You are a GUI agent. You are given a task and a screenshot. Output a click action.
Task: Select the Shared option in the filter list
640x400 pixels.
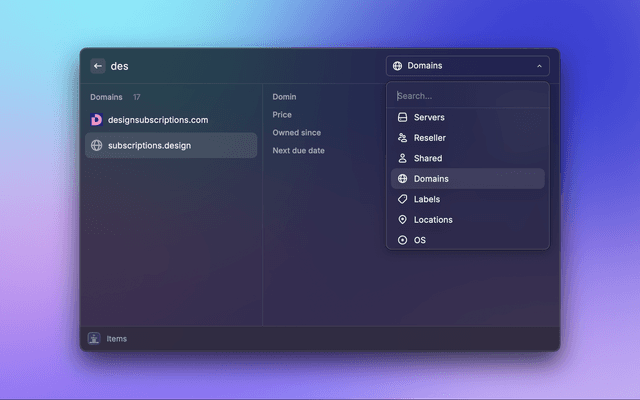point(427,158)
